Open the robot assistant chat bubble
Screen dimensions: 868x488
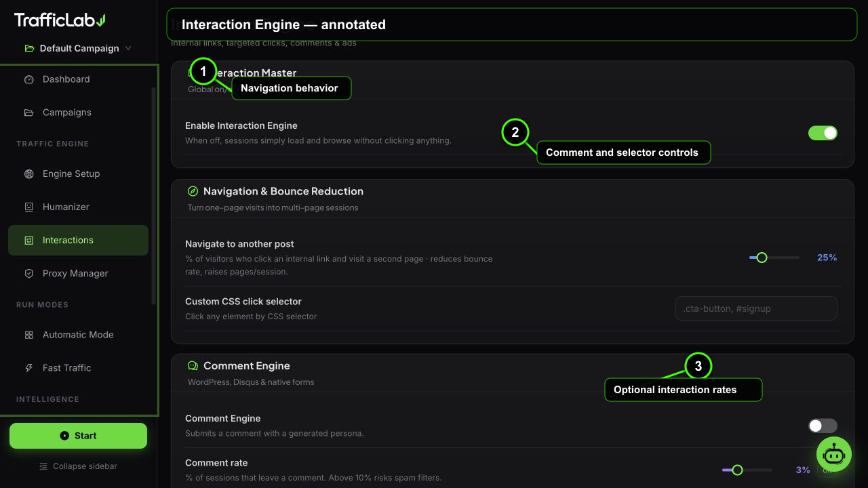click(833, 454)
